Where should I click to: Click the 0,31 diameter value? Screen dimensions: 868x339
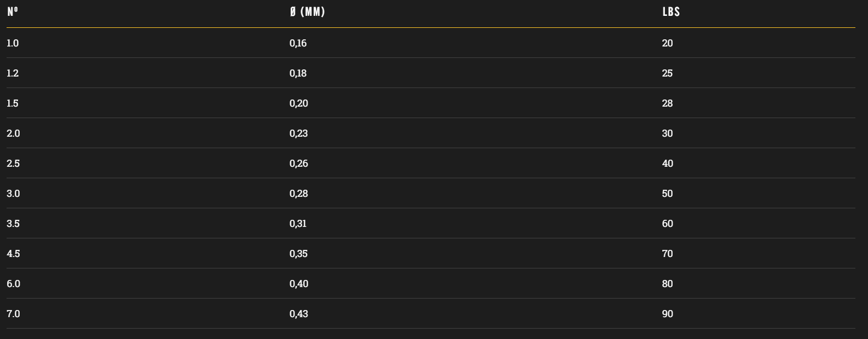pyautogui.click(x=298, y=224)
